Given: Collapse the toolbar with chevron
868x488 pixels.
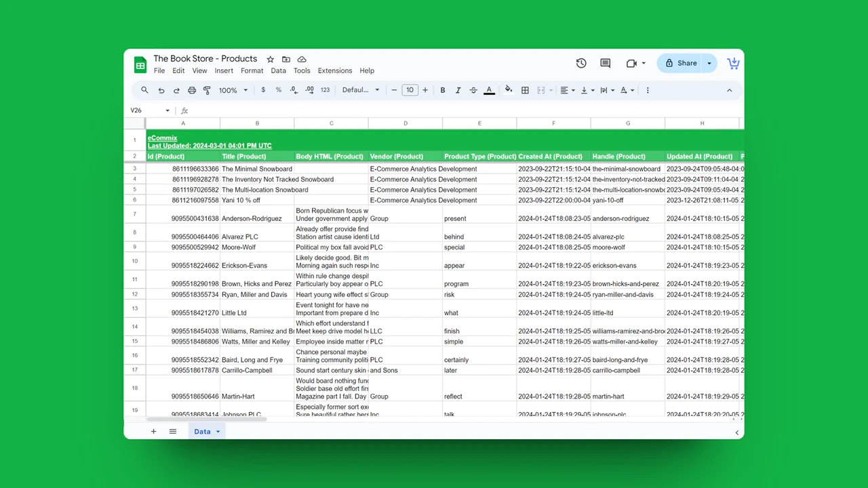Looking at the screenshot, I should coord(730,90).
